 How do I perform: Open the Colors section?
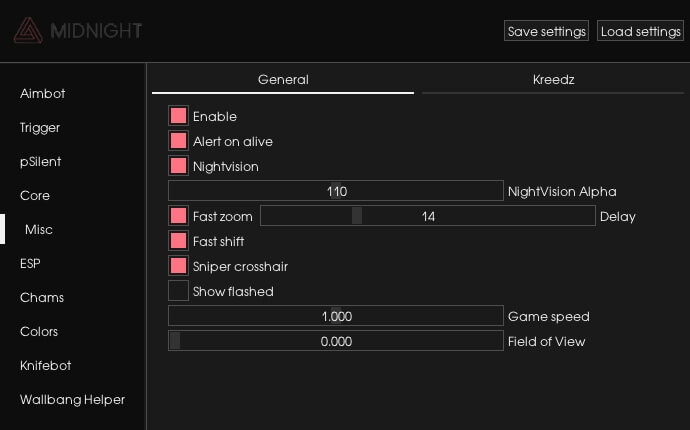click(39, 331)
